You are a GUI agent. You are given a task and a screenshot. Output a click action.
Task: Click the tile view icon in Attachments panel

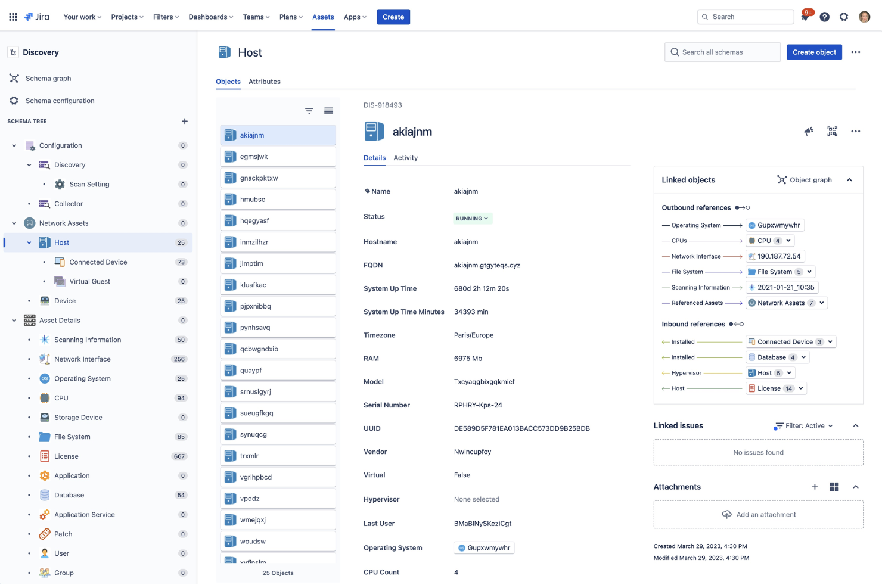tap(834, 487)
